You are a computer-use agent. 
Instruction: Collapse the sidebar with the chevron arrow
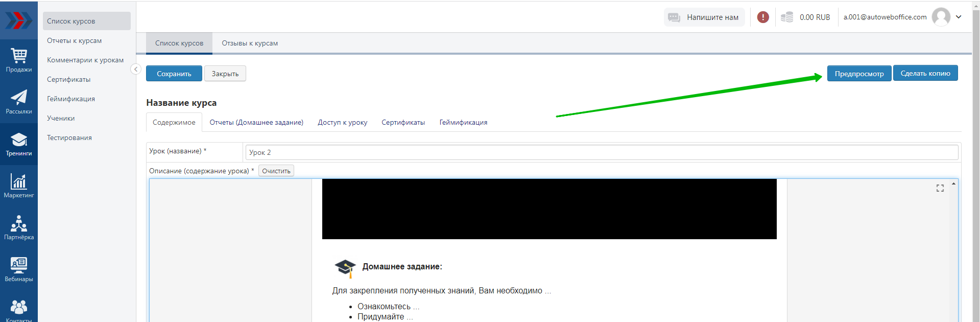(136, 69)
